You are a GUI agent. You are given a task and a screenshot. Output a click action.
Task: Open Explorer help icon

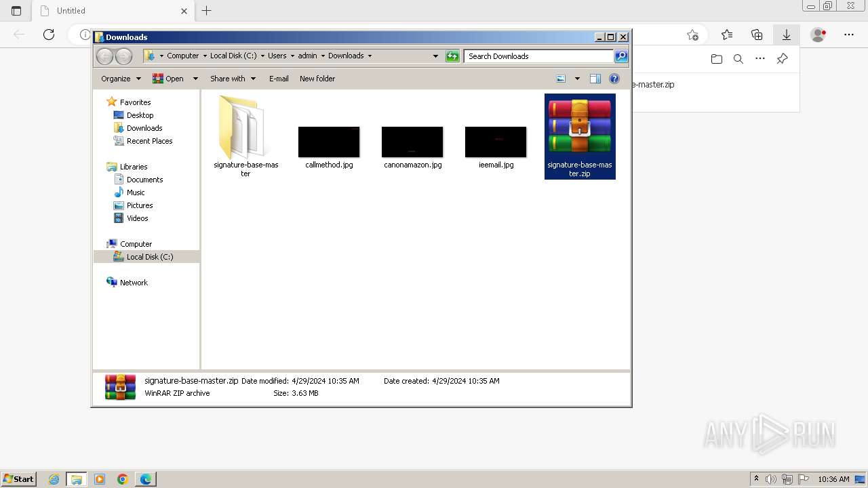pos(614,79)
